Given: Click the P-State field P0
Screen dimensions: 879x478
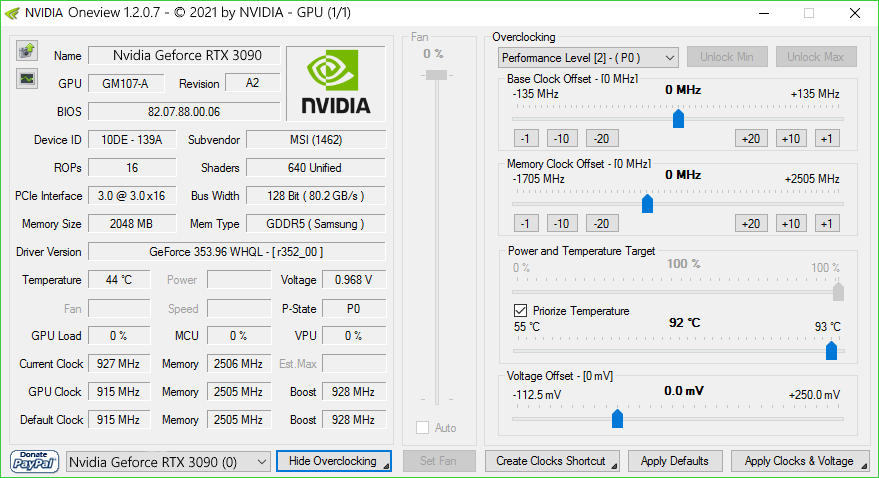Looking at the screenshot, I should tap(354, 309).
